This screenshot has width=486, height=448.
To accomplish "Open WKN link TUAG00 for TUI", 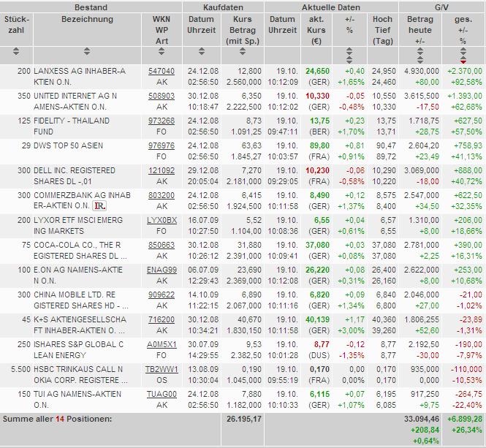I will 162,394.
